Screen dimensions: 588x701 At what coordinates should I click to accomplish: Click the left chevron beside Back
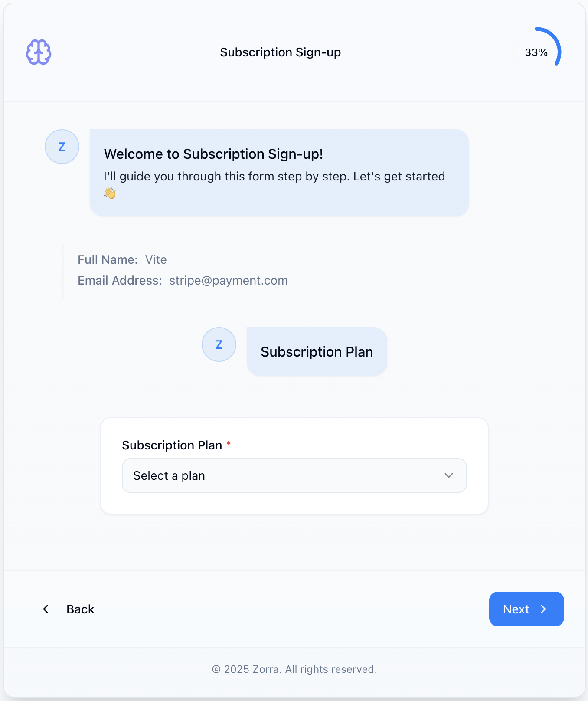coord(46,609)
